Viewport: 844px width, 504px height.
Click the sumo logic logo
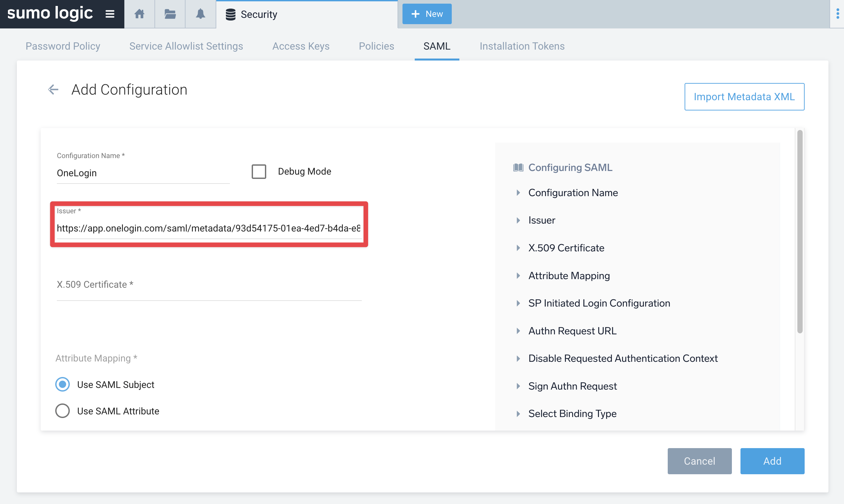(50, 14)
